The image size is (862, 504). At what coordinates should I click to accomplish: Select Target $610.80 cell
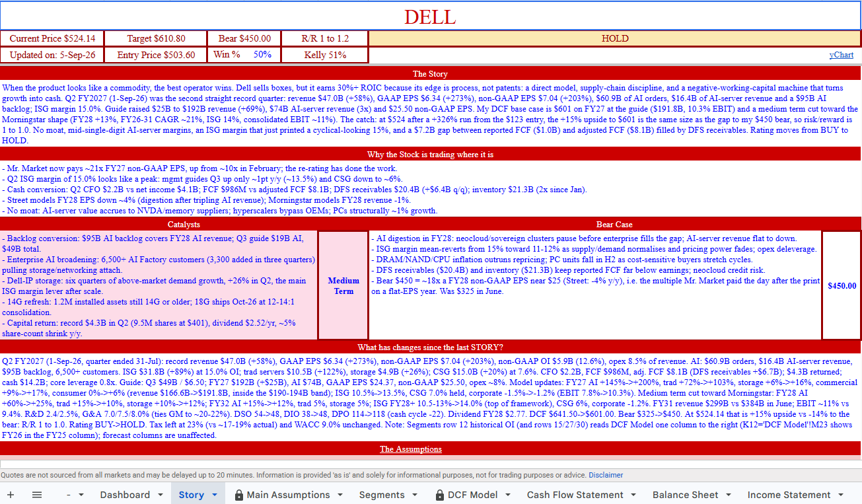(156, 38)
